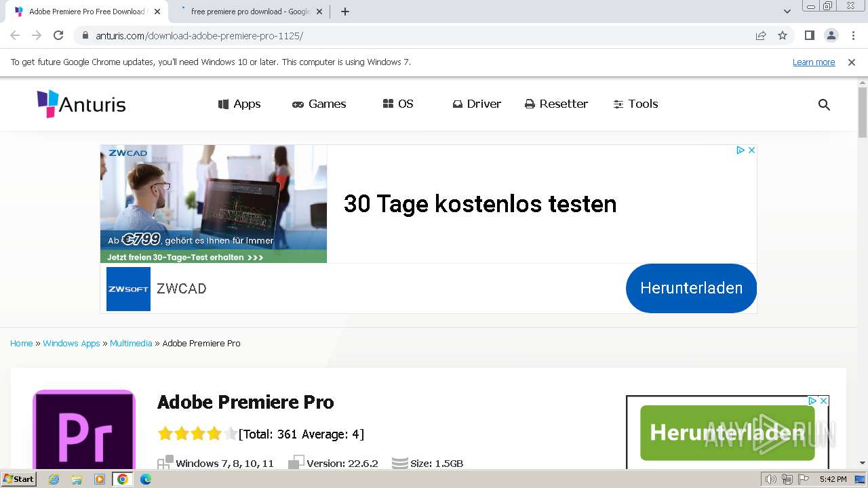The image size is (868, 488).
Task: Rate with the first star
Action: tap(165, 434)
